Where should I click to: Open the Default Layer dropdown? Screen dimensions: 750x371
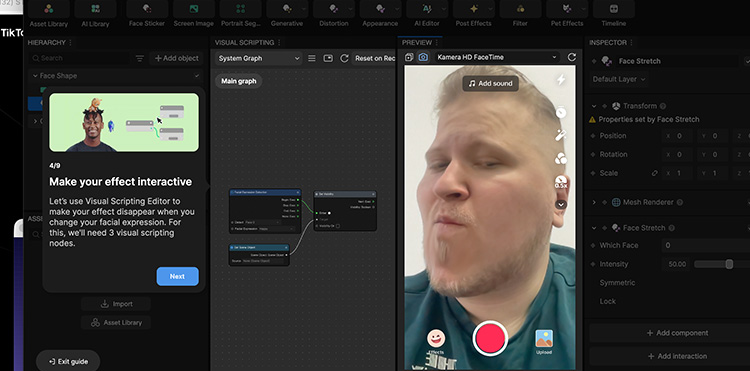619,79
